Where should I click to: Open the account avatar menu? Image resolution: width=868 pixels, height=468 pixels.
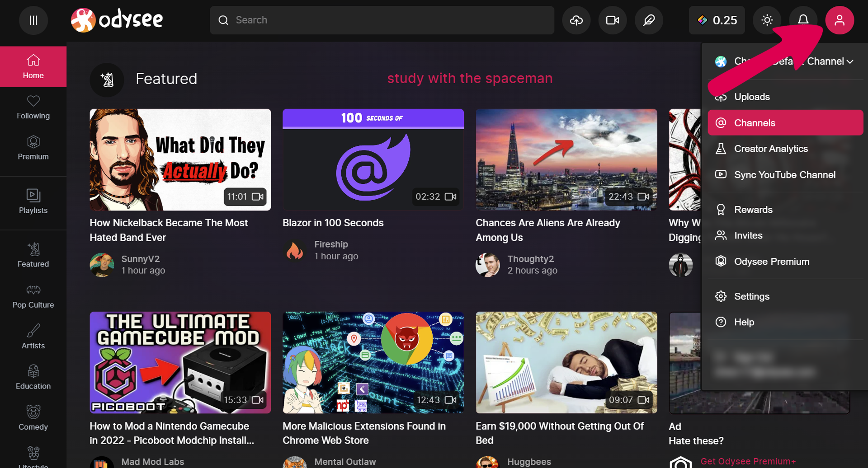click(x=840, y=20)
